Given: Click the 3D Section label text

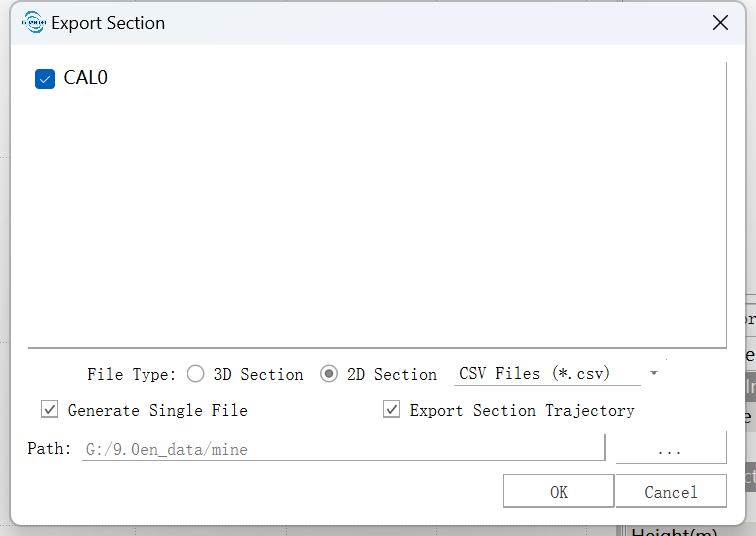Looking at the screenshot, I should 258,375.
